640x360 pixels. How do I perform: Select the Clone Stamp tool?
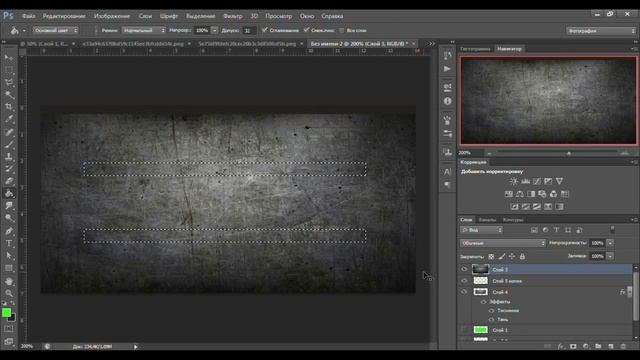tap(9, 156)
